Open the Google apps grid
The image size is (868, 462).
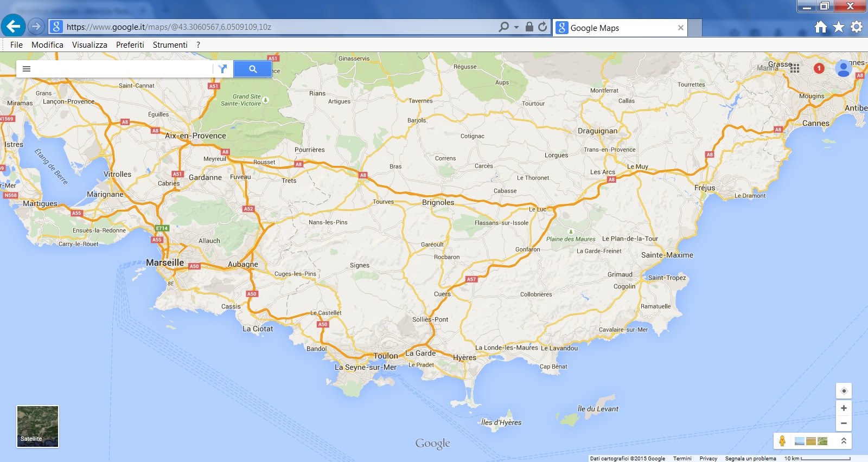(795, 68)
